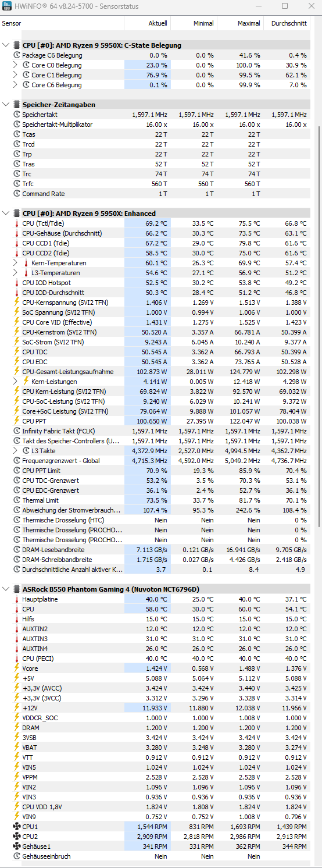
Task: Click the lightning icon beside CPU PPT
Action: click(x=16, y=421)
